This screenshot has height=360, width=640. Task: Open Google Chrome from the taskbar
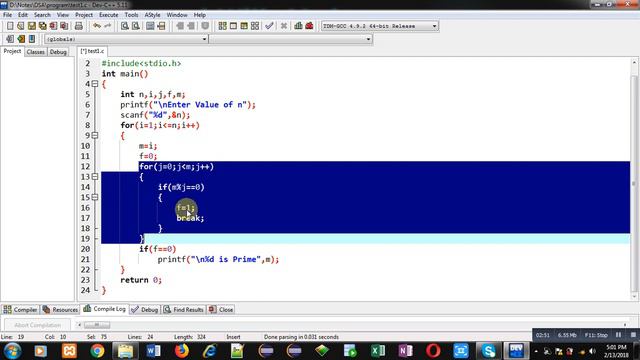(97, 351)
